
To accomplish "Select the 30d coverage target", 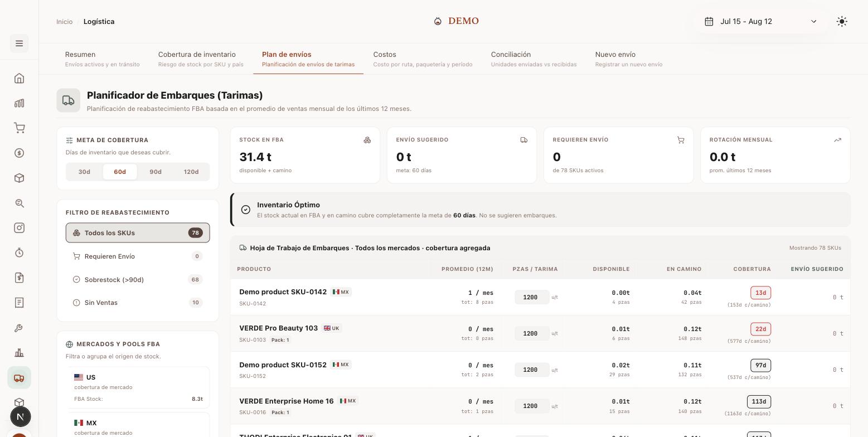I will [x=84, y=172].
